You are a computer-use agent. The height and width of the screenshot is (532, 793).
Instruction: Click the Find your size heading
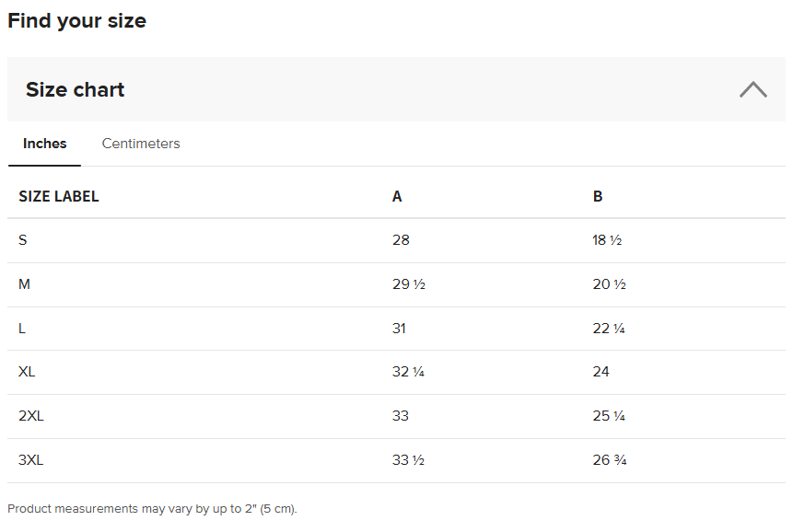[x=76, y=21]
